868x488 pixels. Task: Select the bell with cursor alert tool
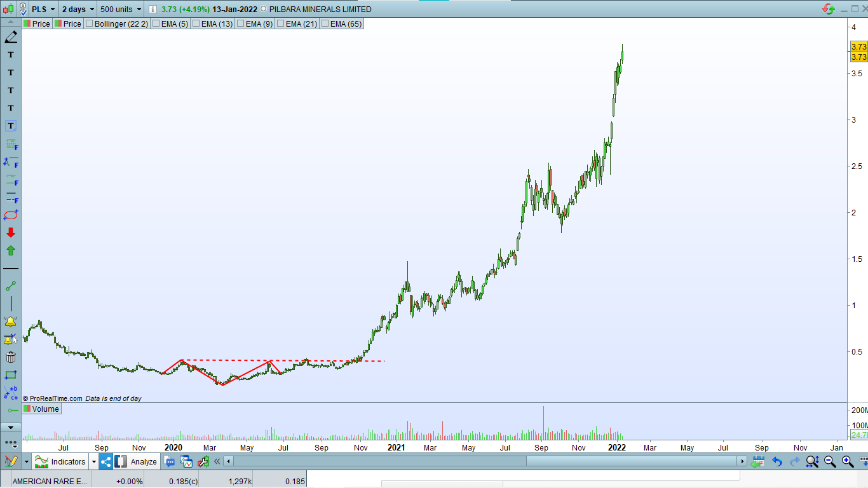(x=11, y=339)
